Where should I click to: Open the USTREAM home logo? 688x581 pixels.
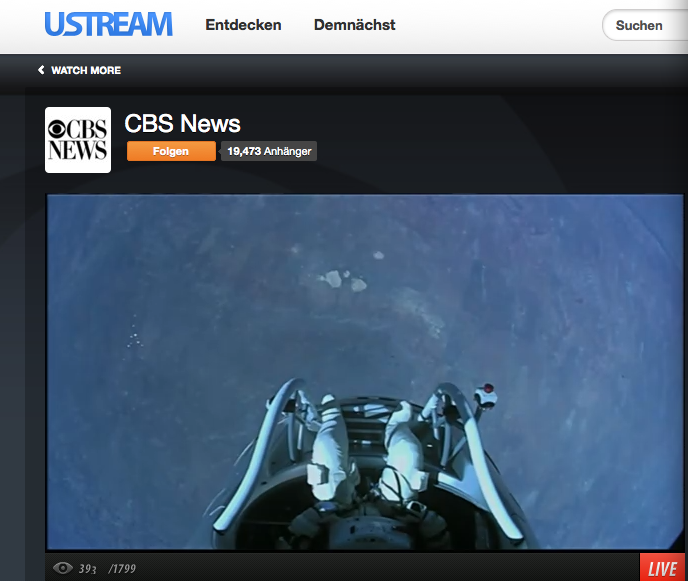[108, 24]
